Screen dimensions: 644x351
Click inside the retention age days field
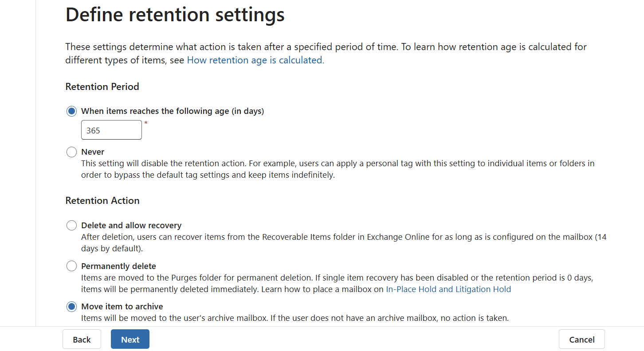click(x=111, y=129)
